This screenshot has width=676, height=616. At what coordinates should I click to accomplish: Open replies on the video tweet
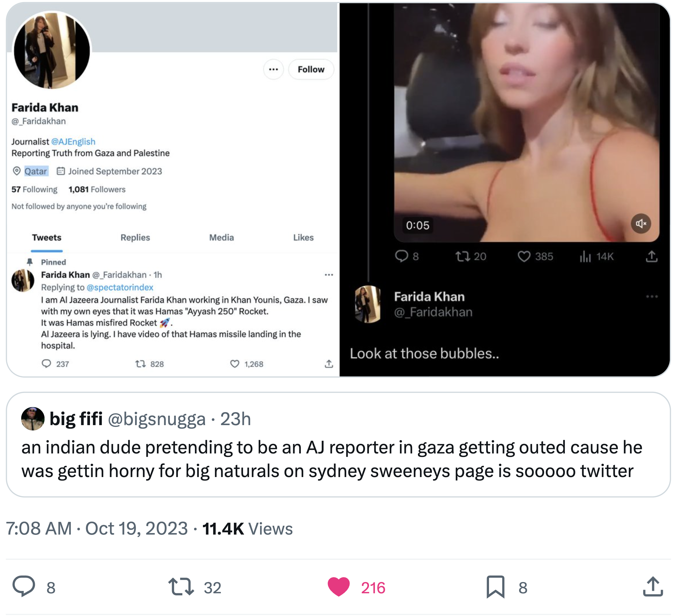(401, 256)
